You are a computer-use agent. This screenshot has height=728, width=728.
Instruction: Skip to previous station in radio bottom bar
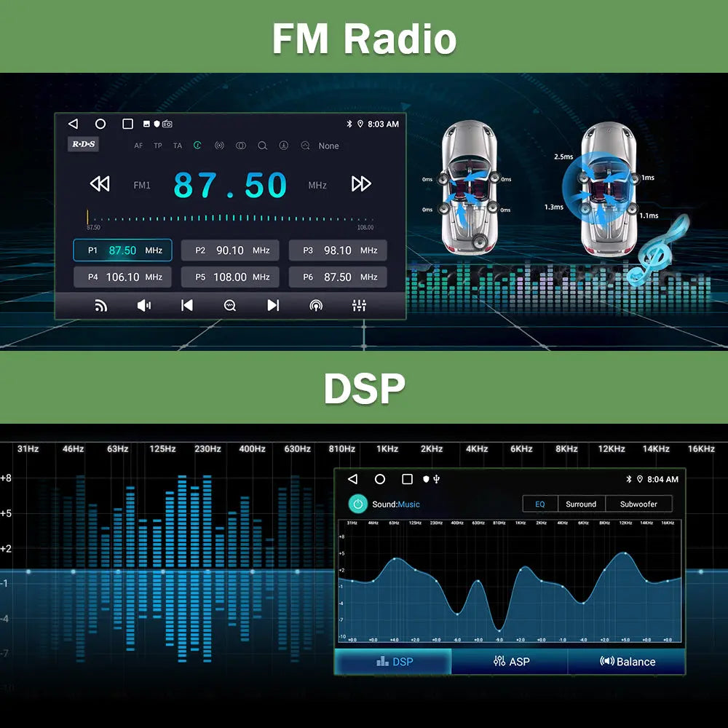coord(187,306)
